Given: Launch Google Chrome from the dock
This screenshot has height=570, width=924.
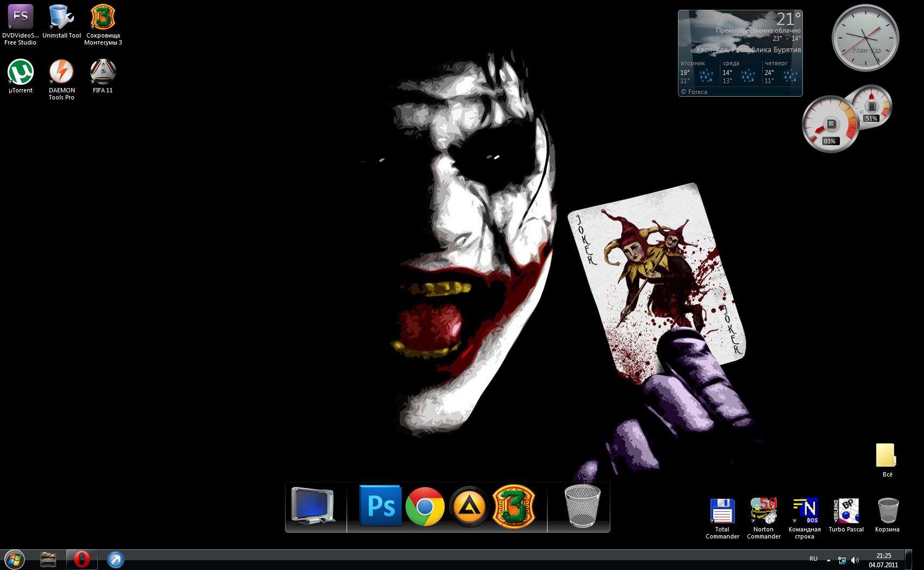Looking at the screenshot, I should [x=425, y=506].
